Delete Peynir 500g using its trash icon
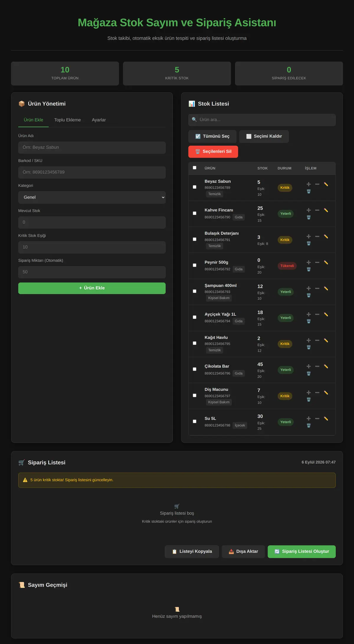Image resolution: width=354 pixels, height=644 pixels. (x=309, y=269)
